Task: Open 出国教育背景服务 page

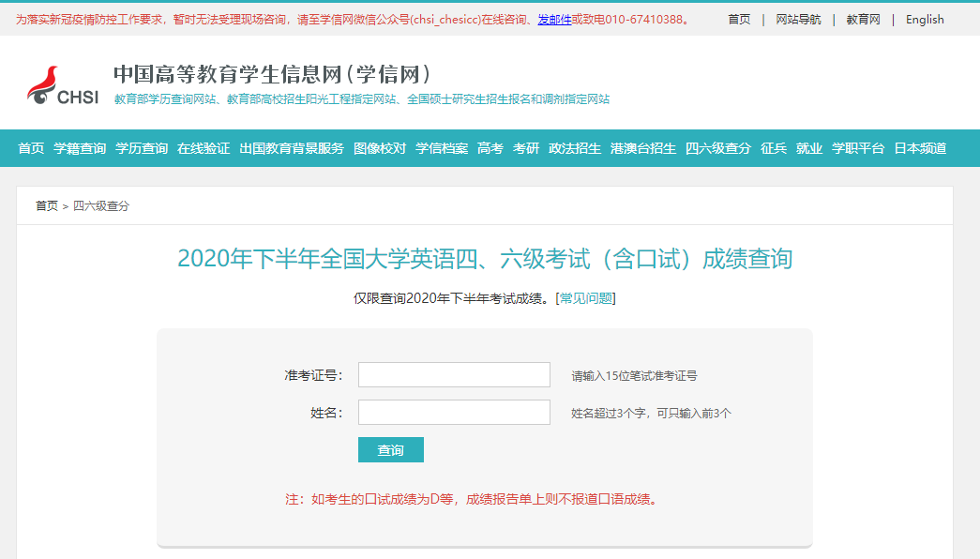Action: point(292,148)
